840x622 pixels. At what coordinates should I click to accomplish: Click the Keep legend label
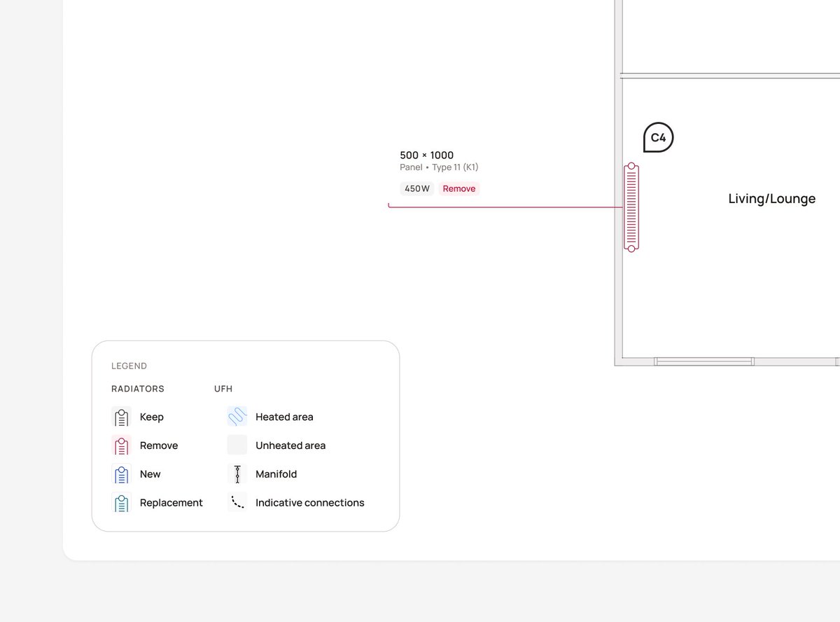152,417
